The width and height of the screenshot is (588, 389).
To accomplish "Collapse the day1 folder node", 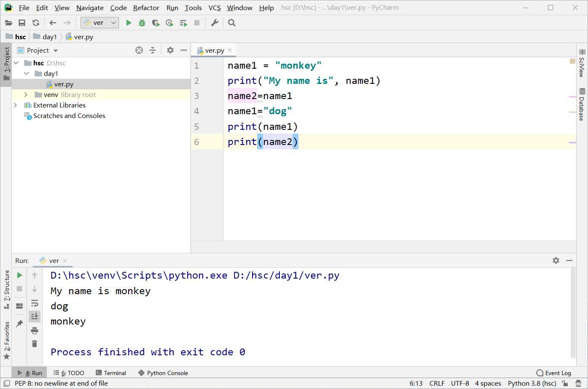I will (27, 73).
